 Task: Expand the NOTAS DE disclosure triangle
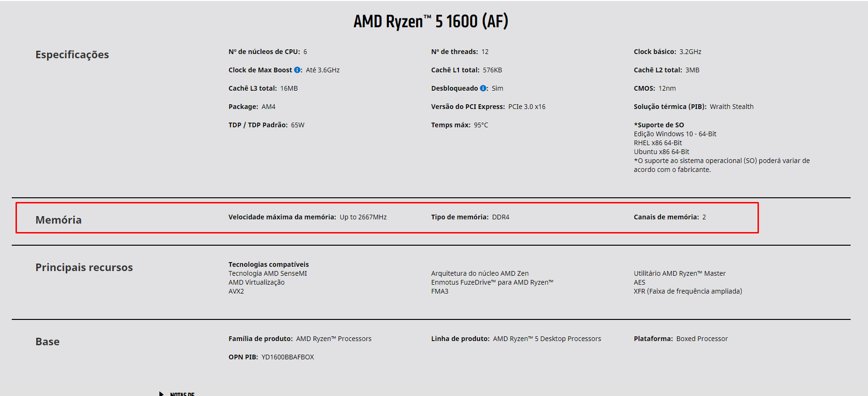point(161,394)
